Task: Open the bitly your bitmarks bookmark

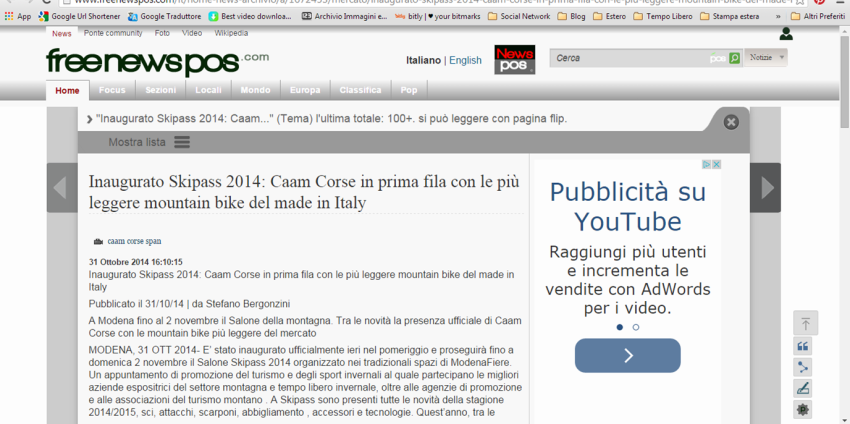Action: click(437, 16)
